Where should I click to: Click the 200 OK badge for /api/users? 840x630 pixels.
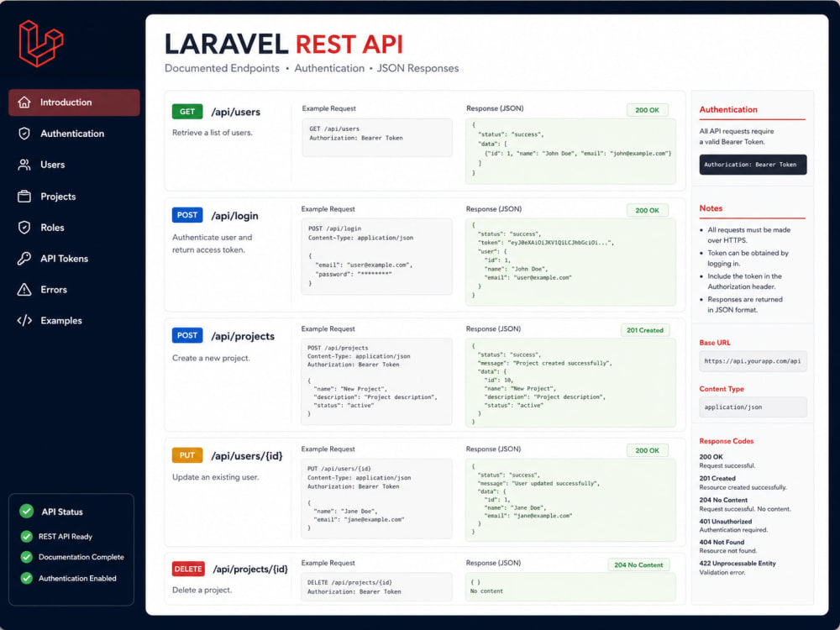pyautogui.click(x=647, y=110)
